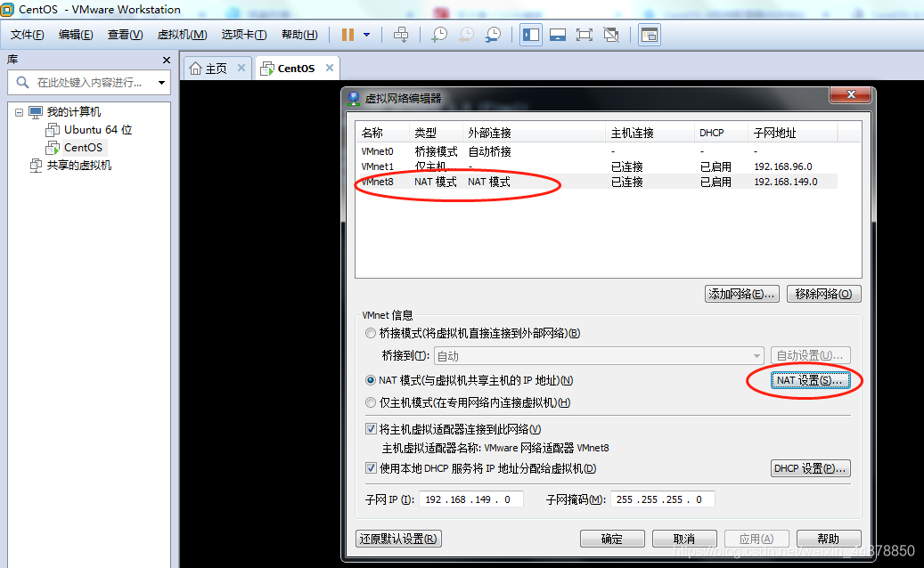Select the NAT 模式 radio button
Viewport: 924px width, 568px height.
tap(371, 380)
